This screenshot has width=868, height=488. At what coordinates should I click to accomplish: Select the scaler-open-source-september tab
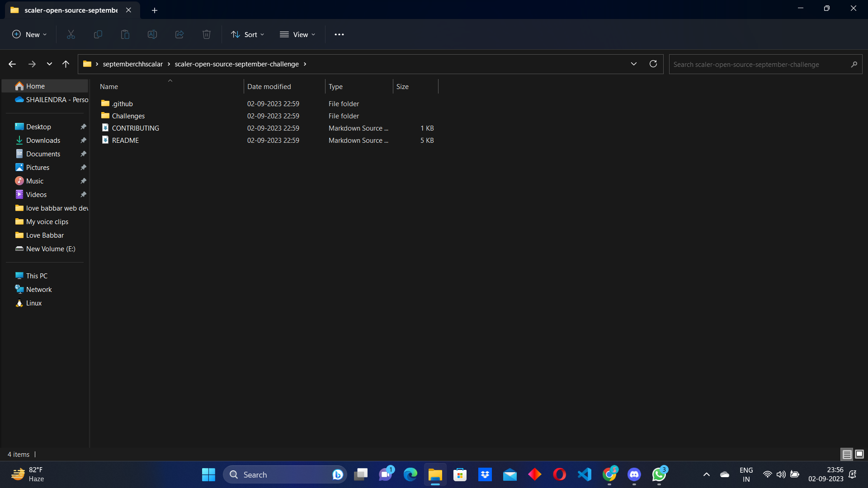point(70,10)
